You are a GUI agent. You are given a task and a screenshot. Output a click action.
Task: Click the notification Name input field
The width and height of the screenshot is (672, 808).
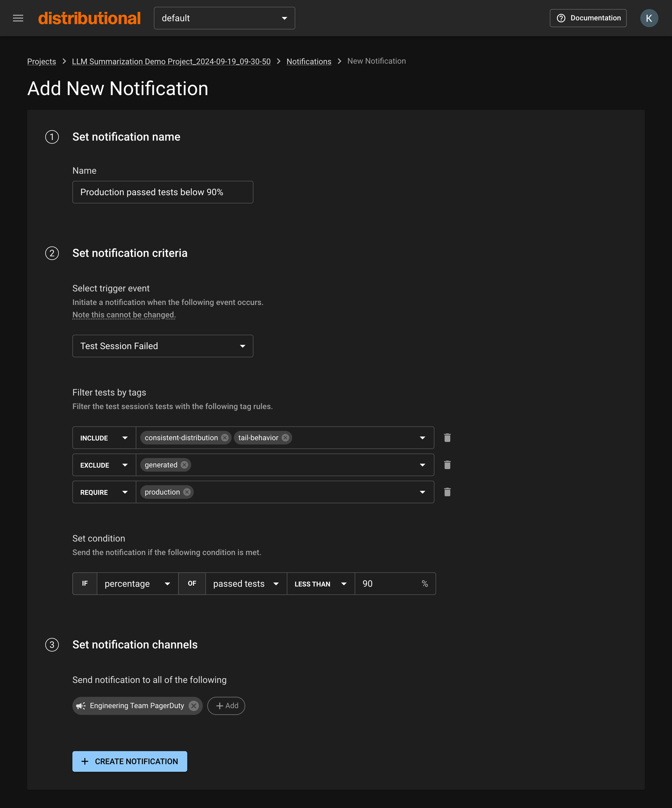point(163,192)
